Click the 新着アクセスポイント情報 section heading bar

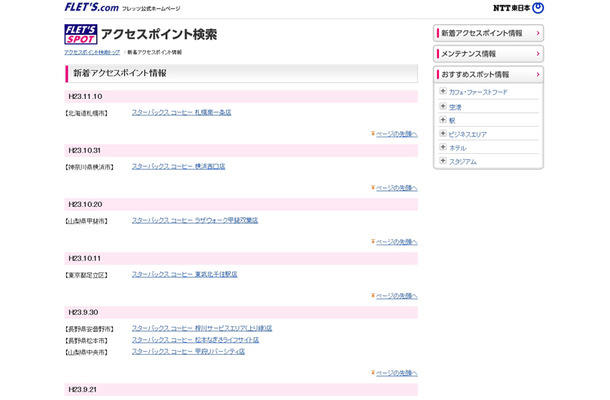pos(241,74)
